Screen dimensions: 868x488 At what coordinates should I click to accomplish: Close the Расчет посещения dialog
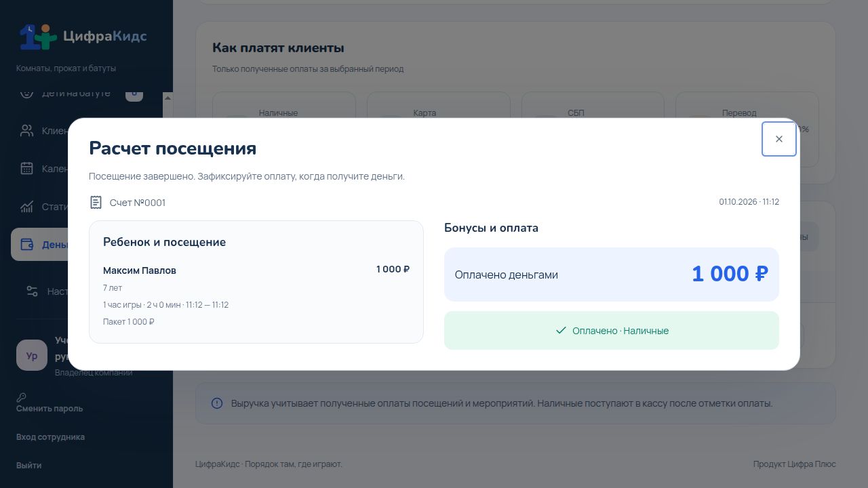[x=778, y=139]
